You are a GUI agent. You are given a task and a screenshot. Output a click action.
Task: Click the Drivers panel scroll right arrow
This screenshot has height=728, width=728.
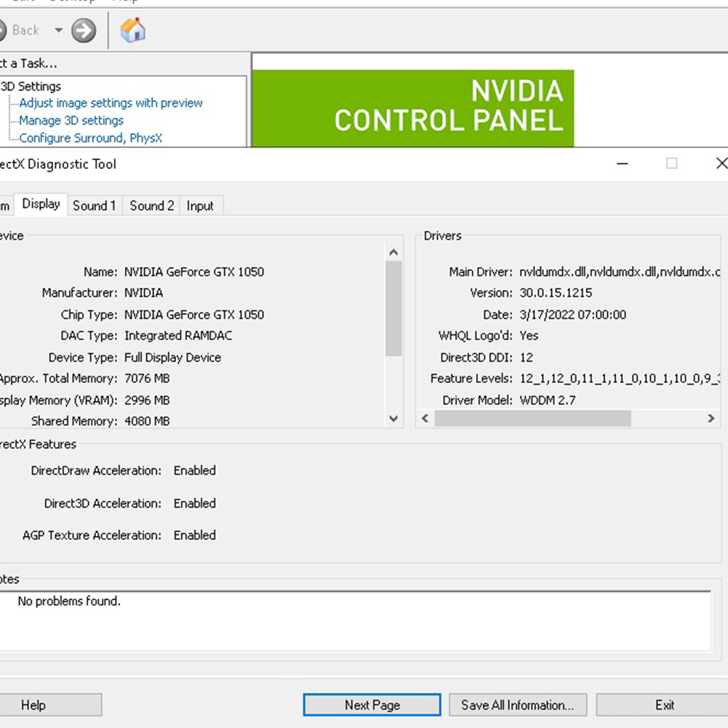coord(711,419)
